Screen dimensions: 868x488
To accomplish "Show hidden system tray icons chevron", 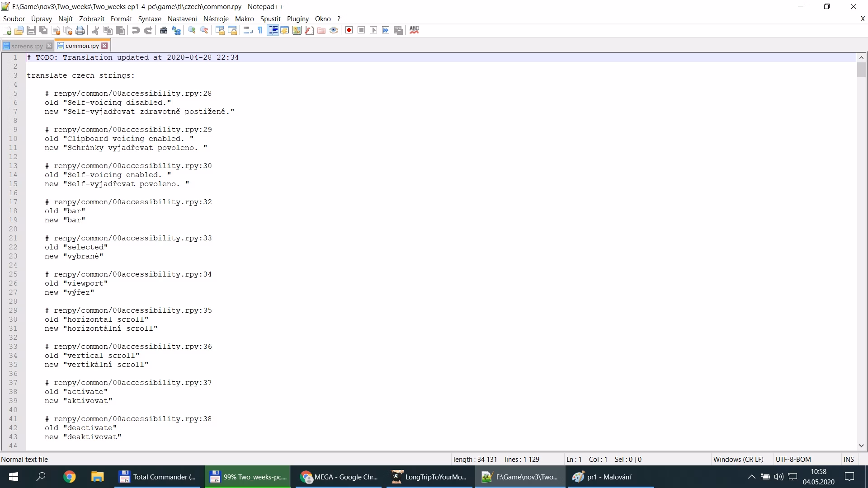I will pyautogui.click(x=751, y=477).
